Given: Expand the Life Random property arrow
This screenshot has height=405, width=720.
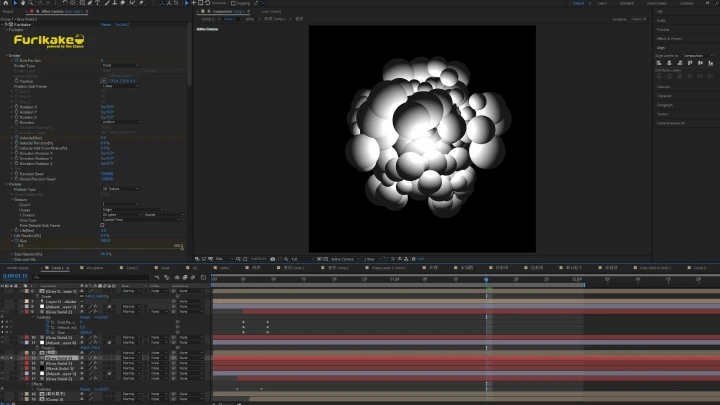Looking at the screenshot, I should click(12, 235).
